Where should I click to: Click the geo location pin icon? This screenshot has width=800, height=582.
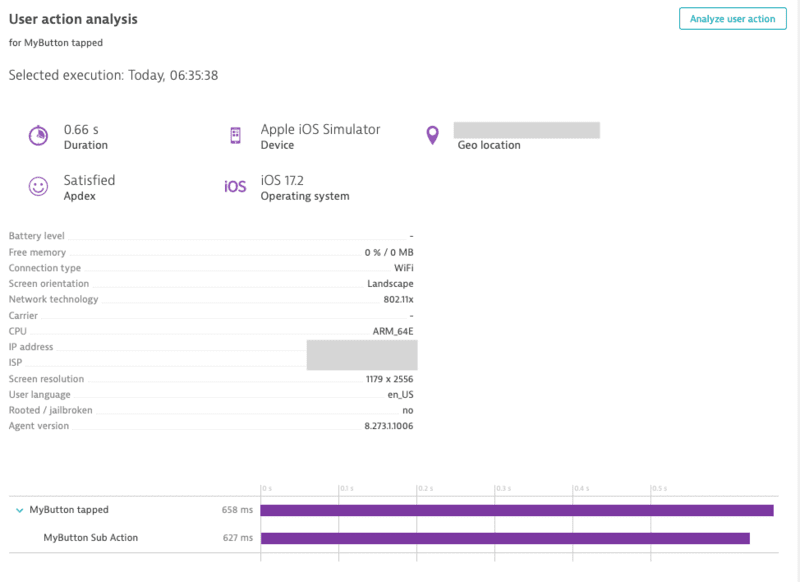(x=432, y=135)
